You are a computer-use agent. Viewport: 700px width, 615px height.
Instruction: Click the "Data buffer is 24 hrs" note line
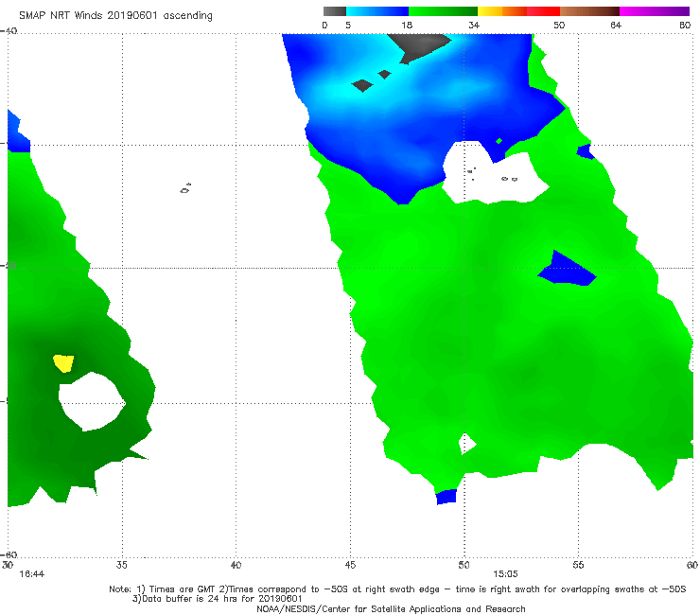(217, 599)
